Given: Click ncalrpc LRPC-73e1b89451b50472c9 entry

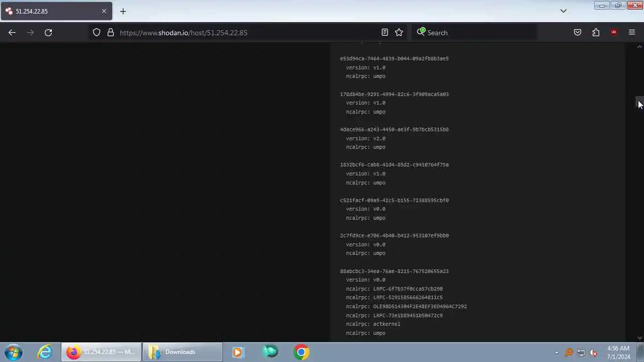Looking at the screenshot, I should click(x=394, y=315).
